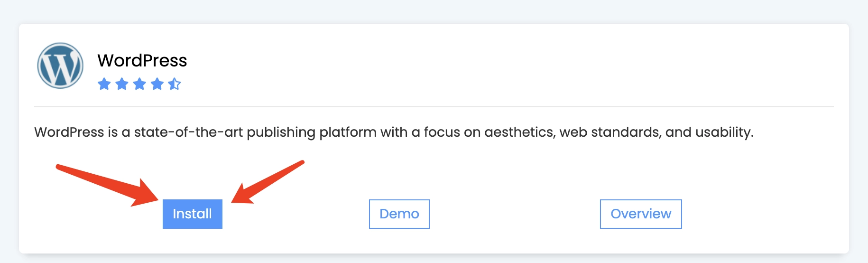Click the star rating row
The image size is (868, 263).
point(139,84)
